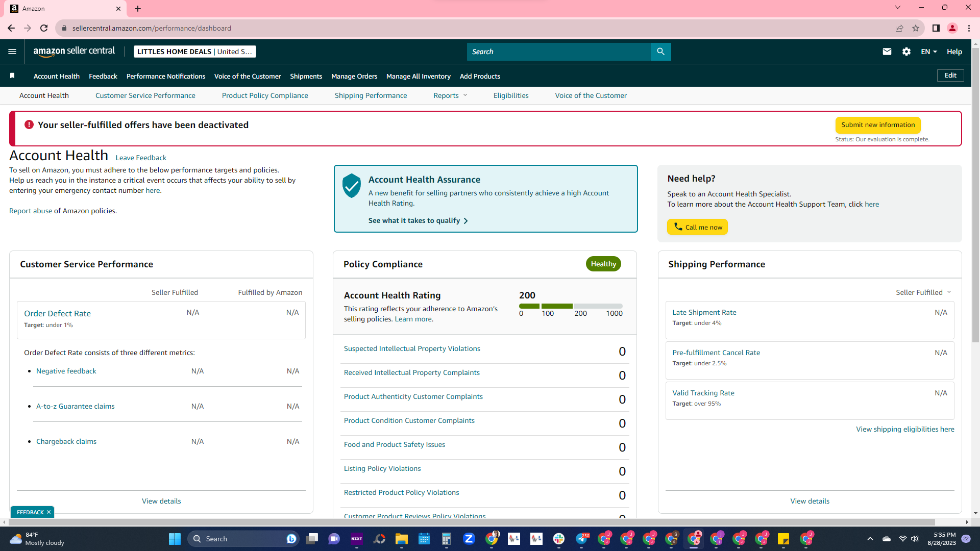Click the Healthy status badge
Image resolution: width=980 pixels, height=551 pixels.
(603, 264)
